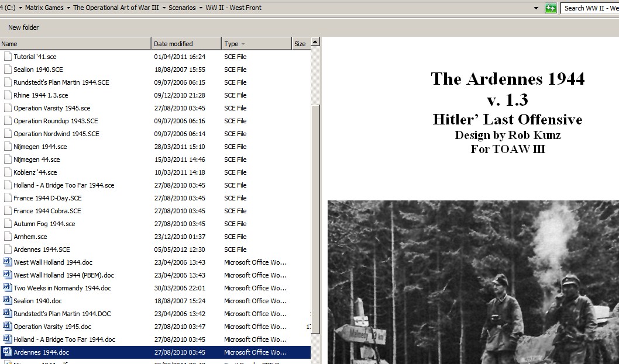619x364 pixels.
Task: Click the SCE File type of Koblenz '44.sce
Action: click(235, 172)
